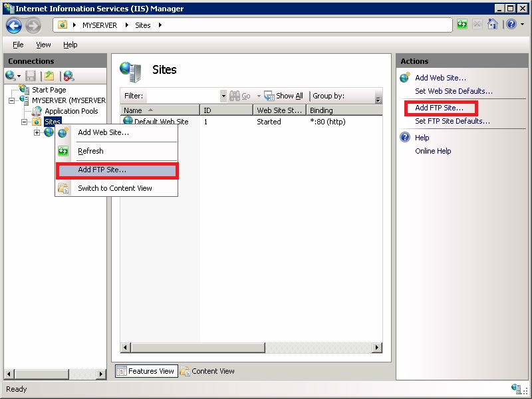Click the grayed Forward navigation arrow
The image size is (532, 399).
tap(33, 25)
